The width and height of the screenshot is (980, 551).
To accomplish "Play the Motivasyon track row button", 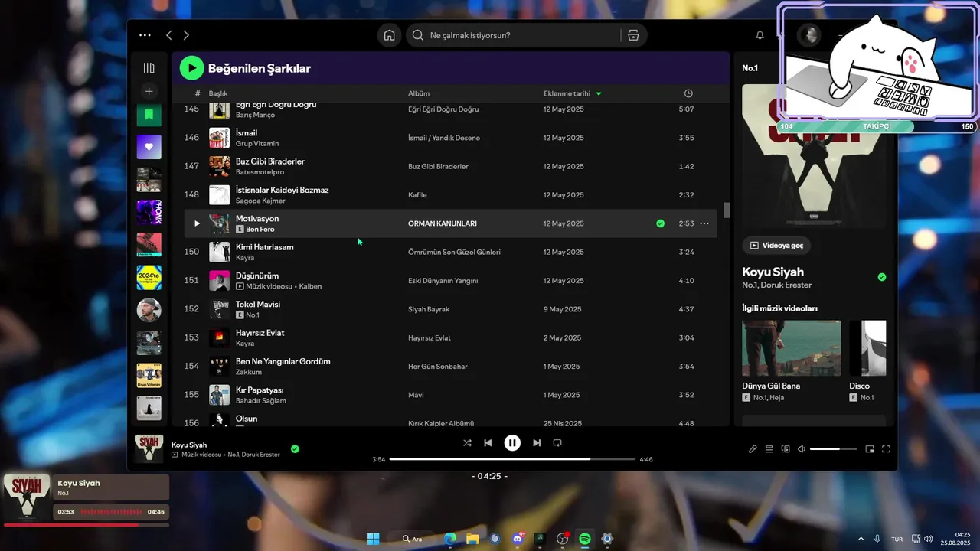I will pos(197,223).
